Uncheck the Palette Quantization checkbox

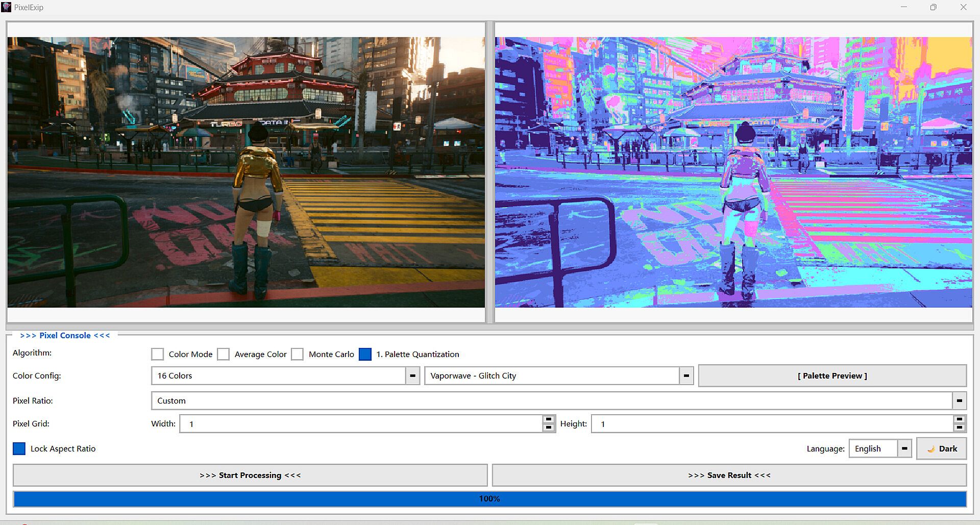(x=365, y=354)
